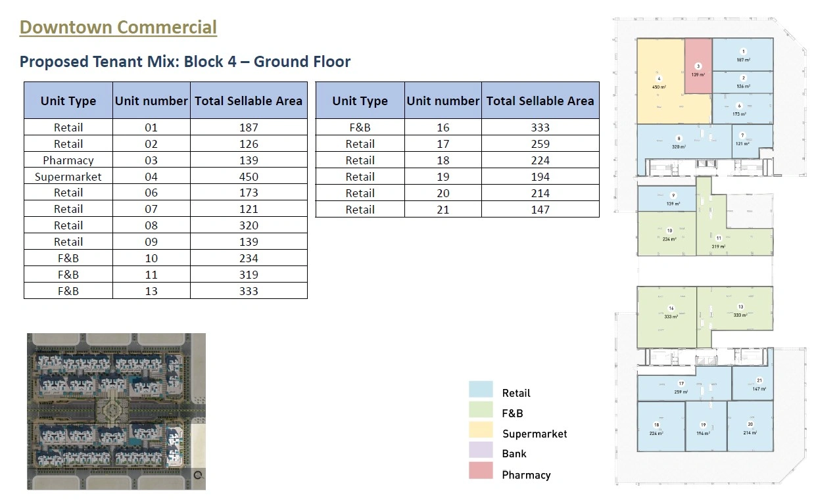Select the area '147' cell in the table

[540, 209]
